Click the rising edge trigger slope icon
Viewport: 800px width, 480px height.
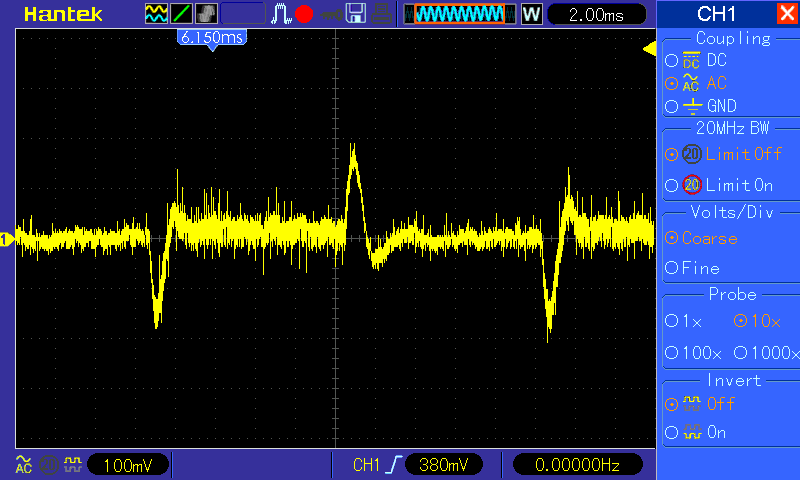click(394, 465)
